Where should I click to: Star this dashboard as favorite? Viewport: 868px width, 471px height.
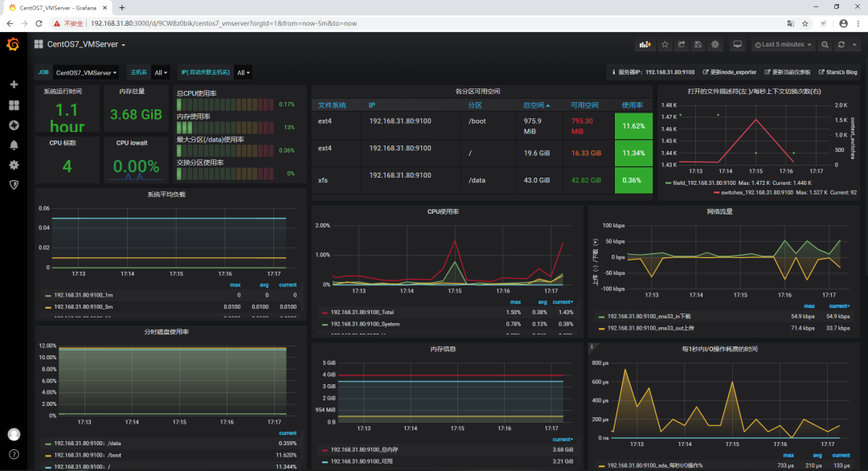pos(665,44)
